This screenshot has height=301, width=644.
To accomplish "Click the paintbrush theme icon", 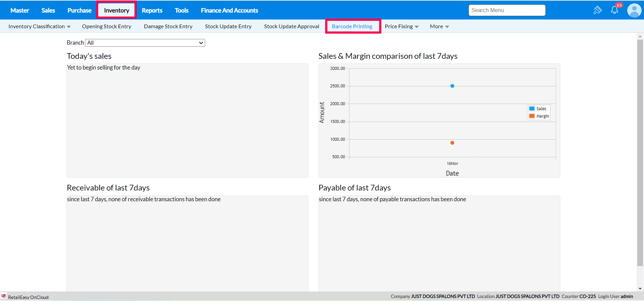I will tap(598, 10).
